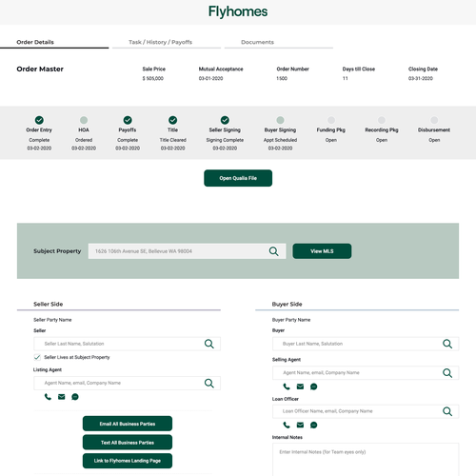This screenshot has height=476, width=476.
Task: Click the Title cleared checkmark icon
Action: pos(172,120)
